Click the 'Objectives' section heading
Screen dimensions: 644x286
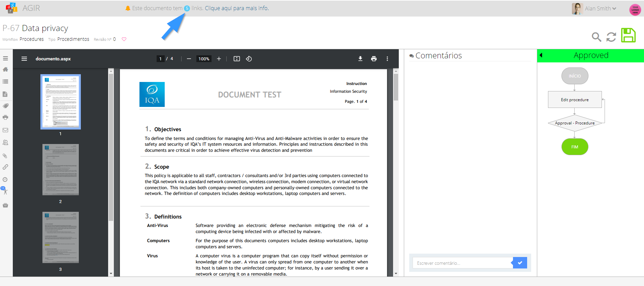point(168,129)
